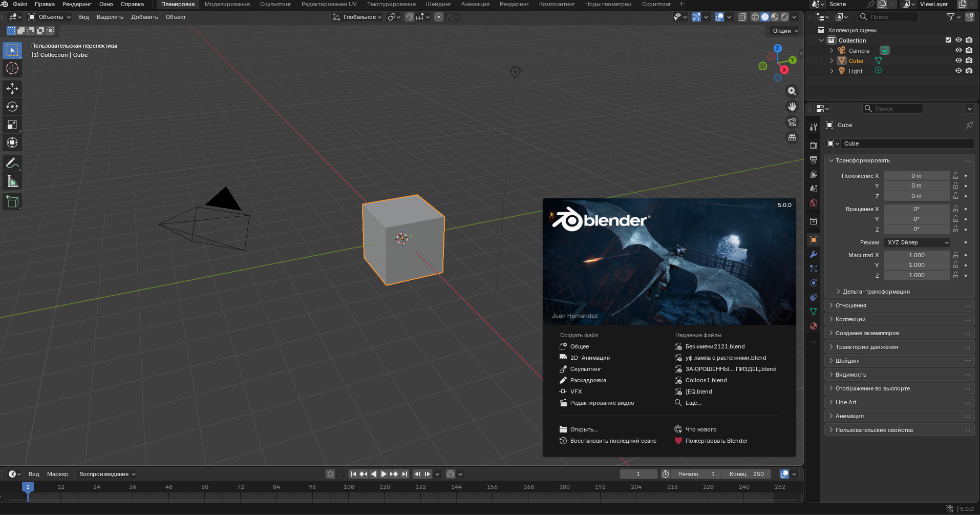Expand the Delta Transform panel

pos(876,292)
